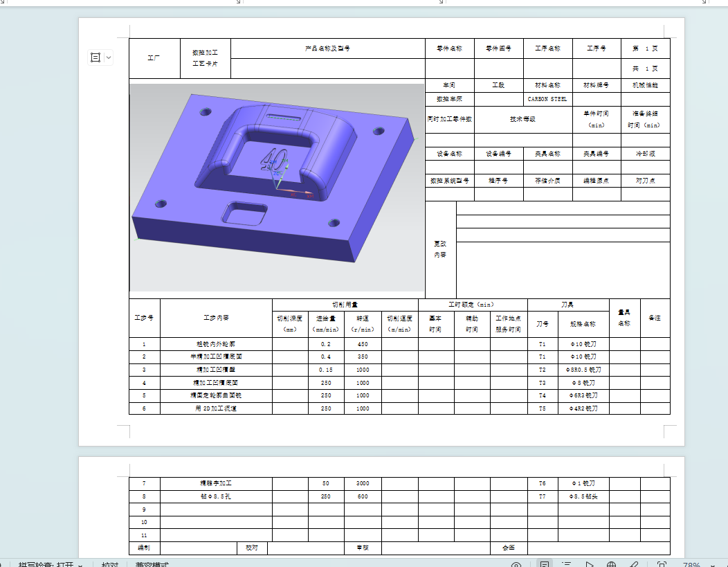The height and width of the screenshot is (567, 728).
Task: Click 校对 proofing in the status bar
Action: [x=110, y=564]
